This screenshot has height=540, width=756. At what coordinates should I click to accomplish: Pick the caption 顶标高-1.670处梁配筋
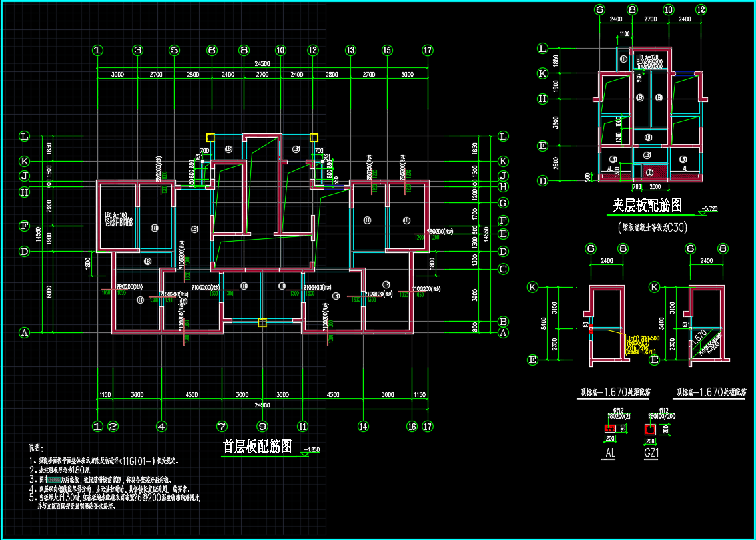[614, 392]
